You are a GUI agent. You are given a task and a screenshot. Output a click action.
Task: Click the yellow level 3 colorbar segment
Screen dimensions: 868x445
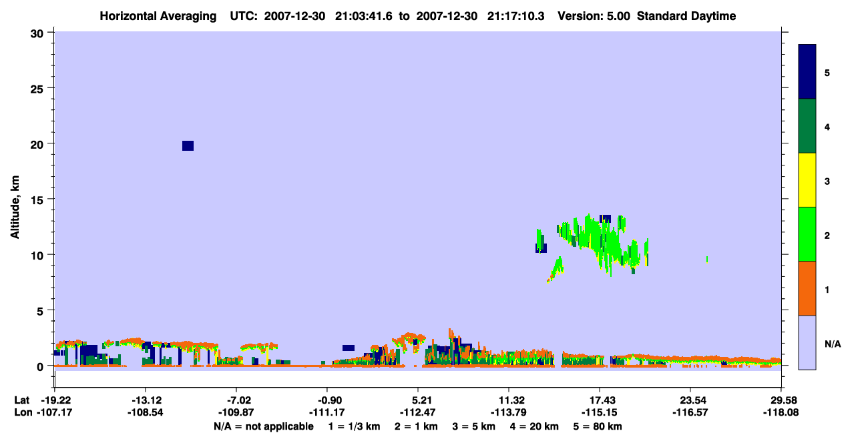(807, 180)
